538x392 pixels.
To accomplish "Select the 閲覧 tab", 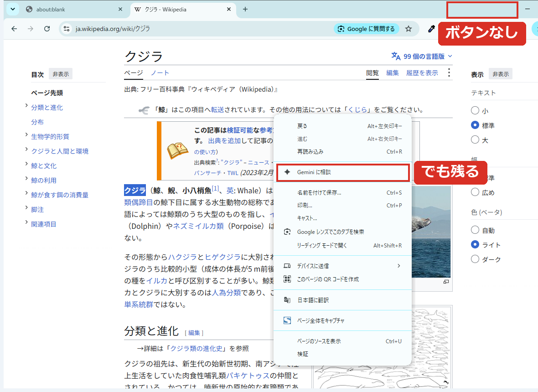I will pos(372,73).
